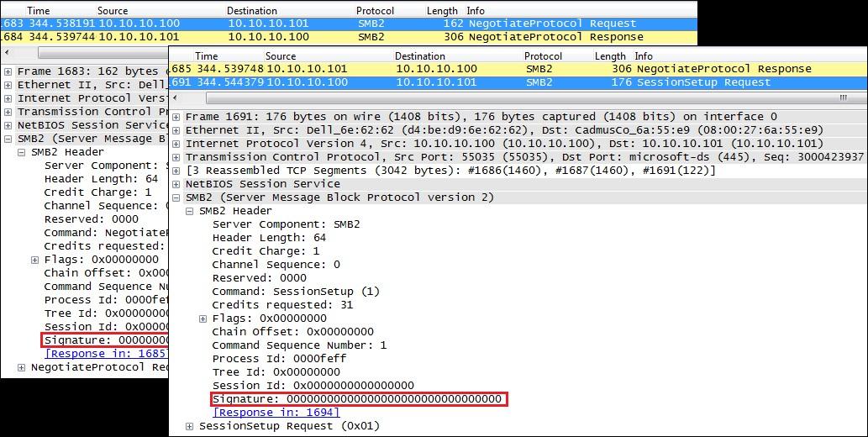Viewport: 868px width, 437px height.
Task: Select Server Component: SMB2 in front window
Action: pyautogui.click(x=286, y=224)
